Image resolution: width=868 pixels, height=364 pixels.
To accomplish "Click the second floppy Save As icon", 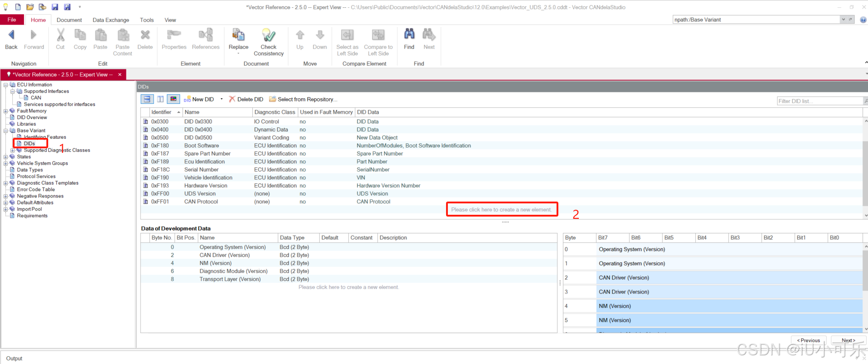I will click(67, 7).
